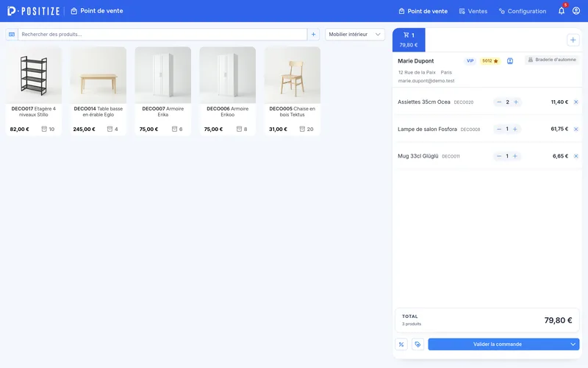Screen dimensions: 588x368
Task: Click the Mug 33cl Glüglü line name
Action: point(417,156)
